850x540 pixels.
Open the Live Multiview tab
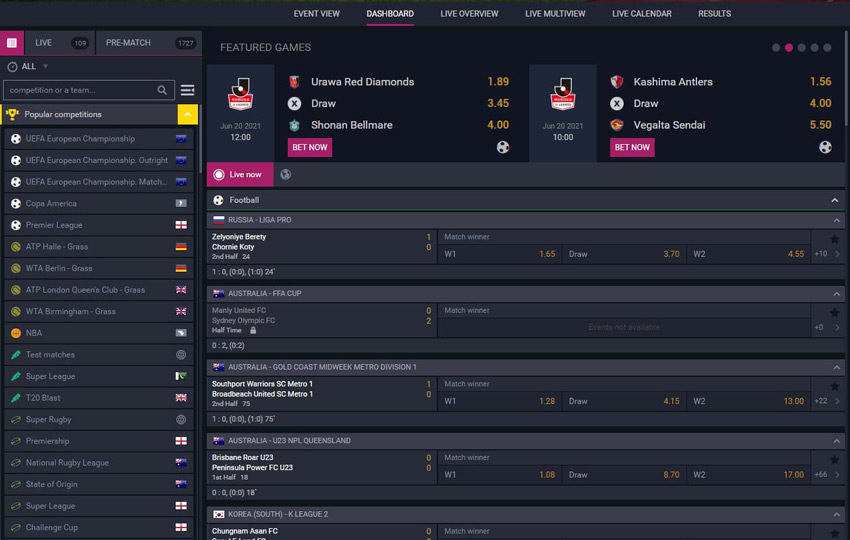coord(555,14)
